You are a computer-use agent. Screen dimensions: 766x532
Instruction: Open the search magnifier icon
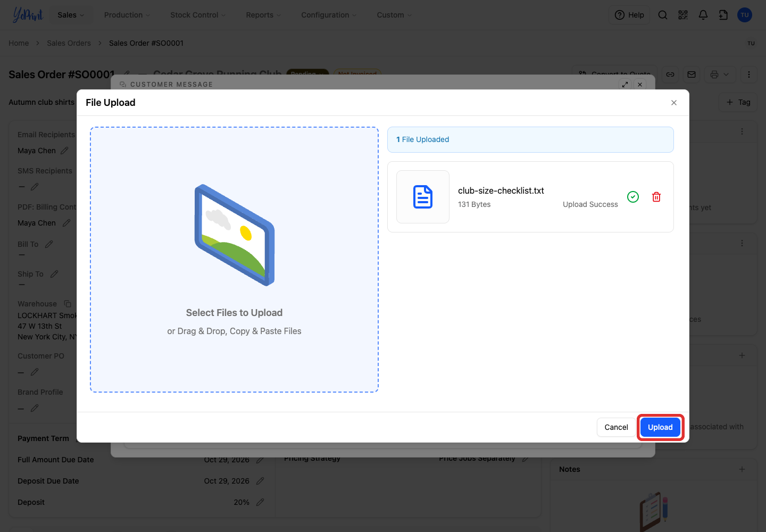(x=663, y=15)
